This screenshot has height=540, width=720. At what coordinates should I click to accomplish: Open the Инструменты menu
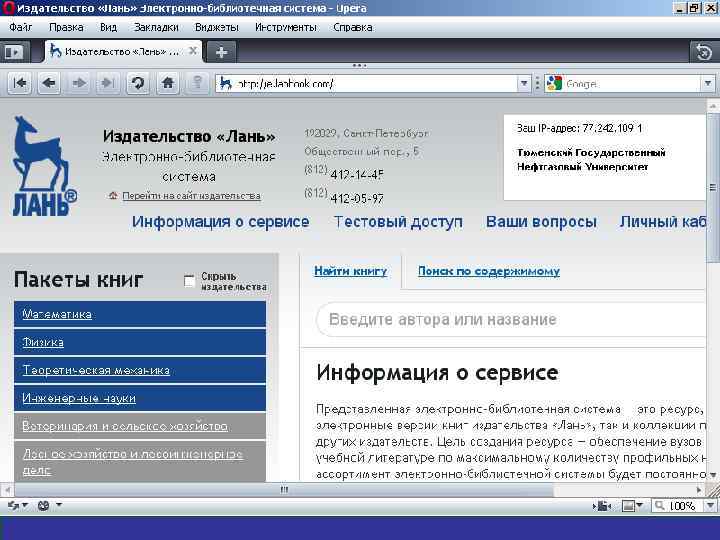click(x=286, y=28)
